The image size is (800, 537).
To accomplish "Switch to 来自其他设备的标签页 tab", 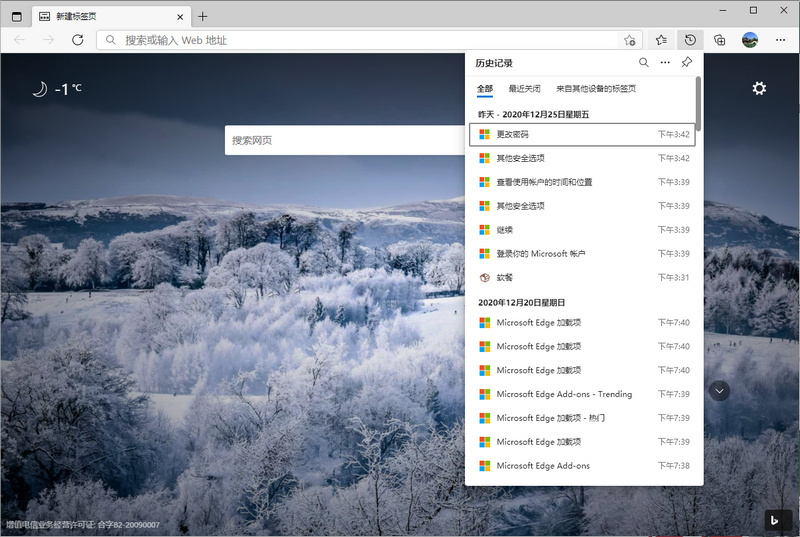I will [x=596, y=89].
